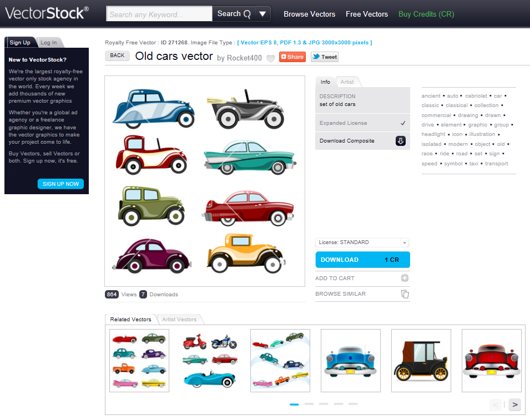Viewport: 530px width, 420px height.
Task: Select the second carousel page indicator
Action: pos(309,404)
